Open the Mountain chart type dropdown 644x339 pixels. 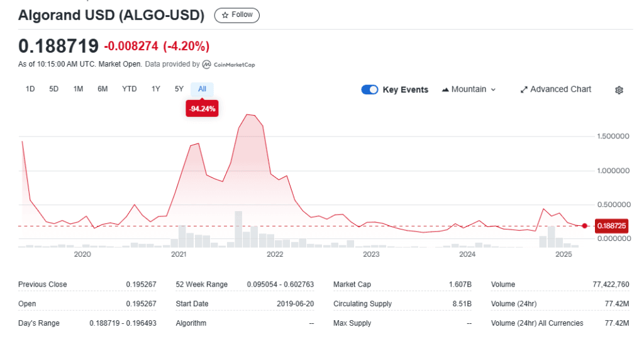(x=469, y=89)
